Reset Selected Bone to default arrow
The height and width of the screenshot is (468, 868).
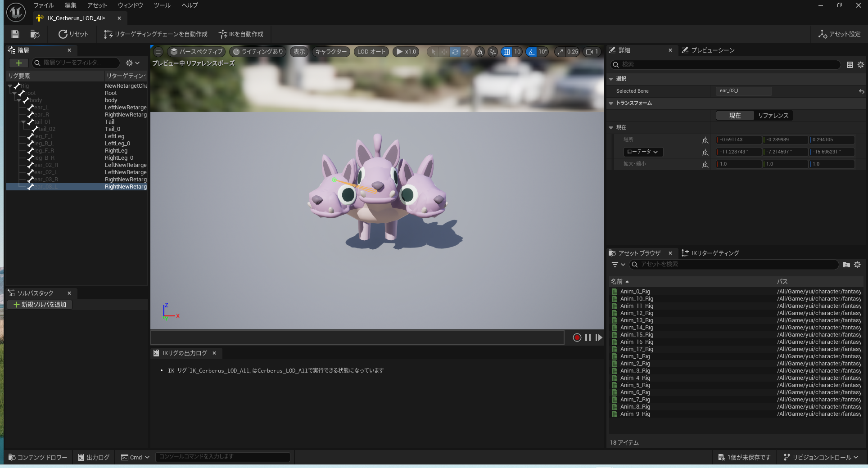861,91
